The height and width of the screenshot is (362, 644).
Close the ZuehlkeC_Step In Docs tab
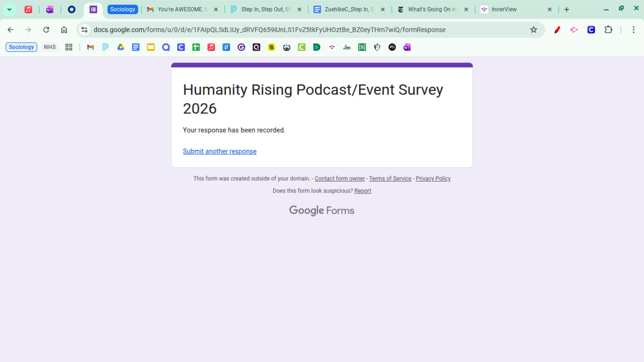(383, 10)
